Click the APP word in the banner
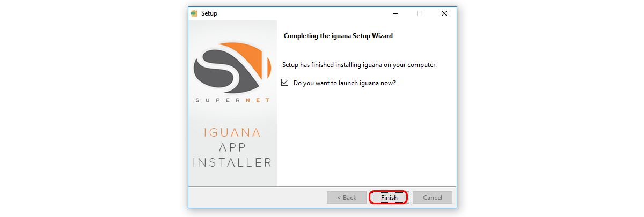The image size is (644, 217). [232, 147]
